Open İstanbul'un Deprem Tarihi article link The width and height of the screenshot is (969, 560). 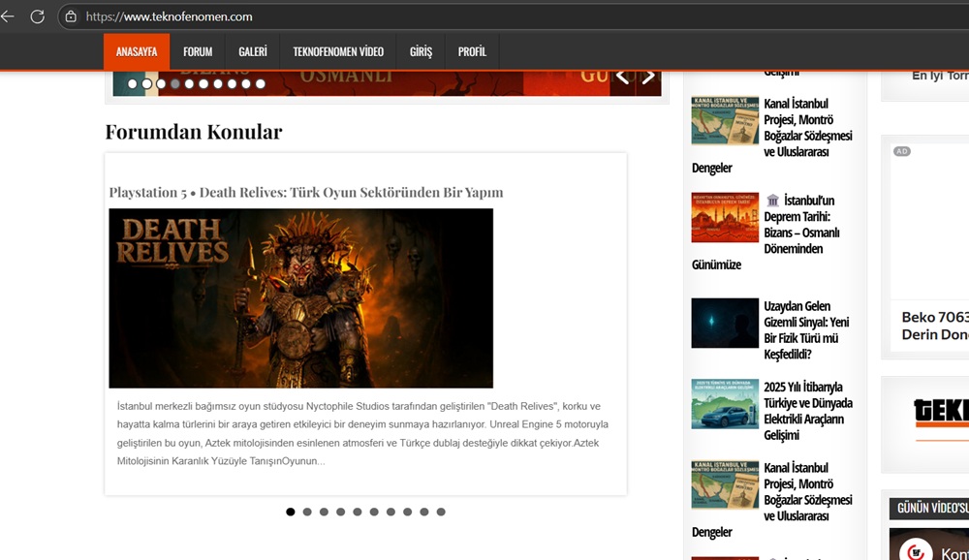(x=801, y=225)
